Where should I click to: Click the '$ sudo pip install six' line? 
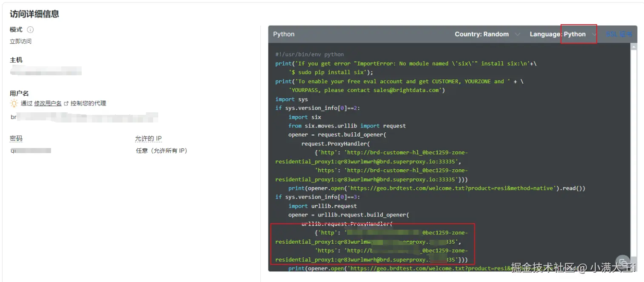(331, 72)
